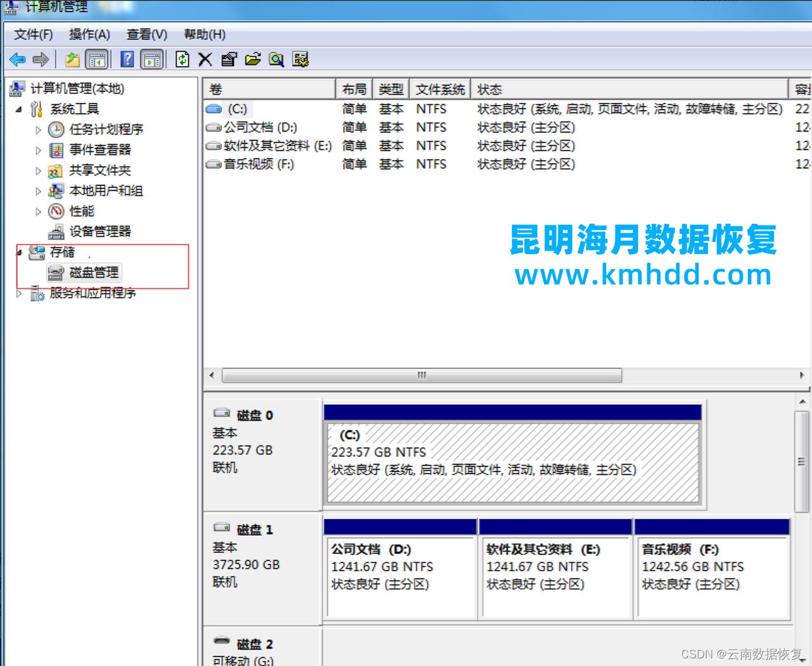Viewport: 812px width, 666px height.
Task: Select the 软件及其它资料 (E:) volume row
Action: pos(507,146)
